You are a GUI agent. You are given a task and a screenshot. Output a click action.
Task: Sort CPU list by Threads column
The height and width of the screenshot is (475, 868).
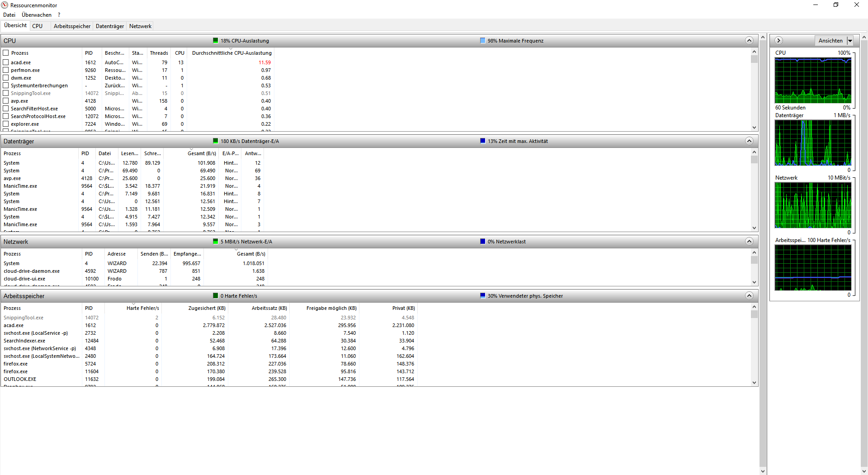159,53
